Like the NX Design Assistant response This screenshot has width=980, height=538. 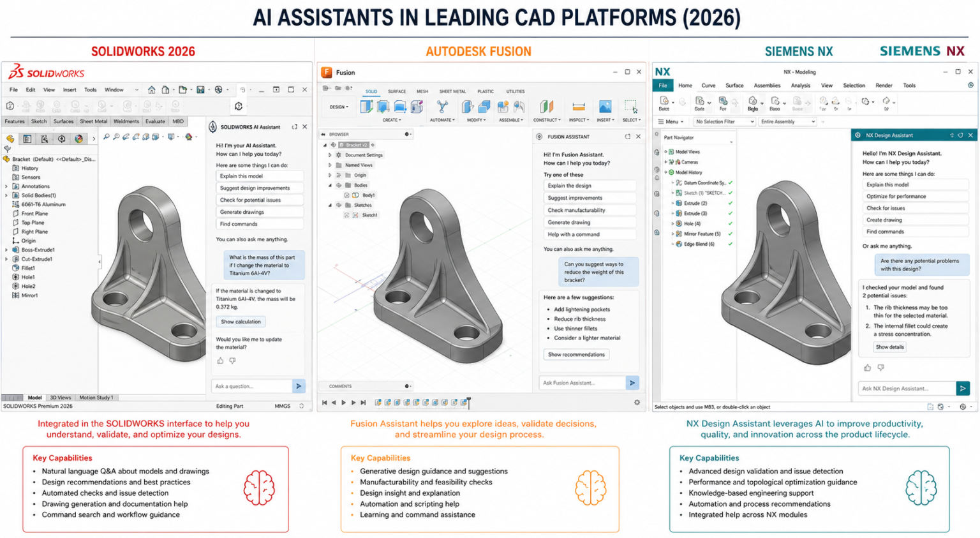867,368
